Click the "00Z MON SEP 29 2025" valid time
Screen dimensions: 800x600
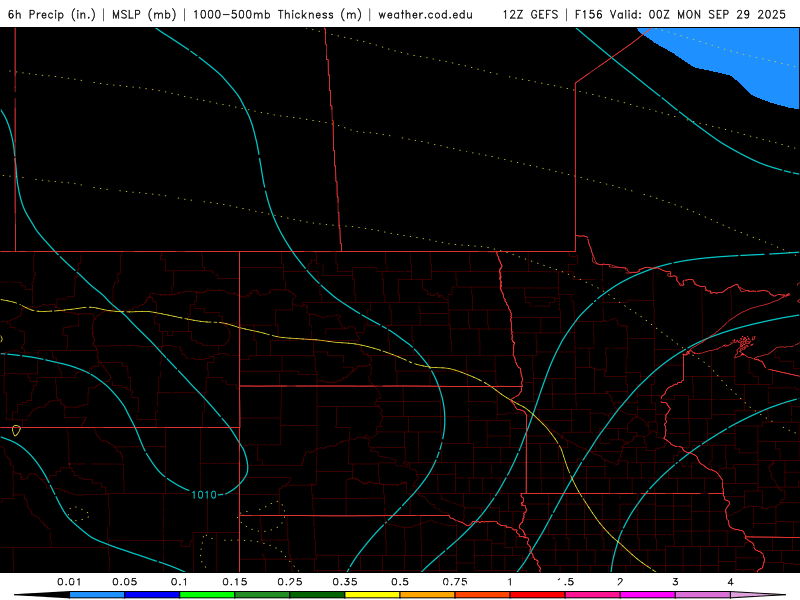pyautogui.click(x=717, y=14)
